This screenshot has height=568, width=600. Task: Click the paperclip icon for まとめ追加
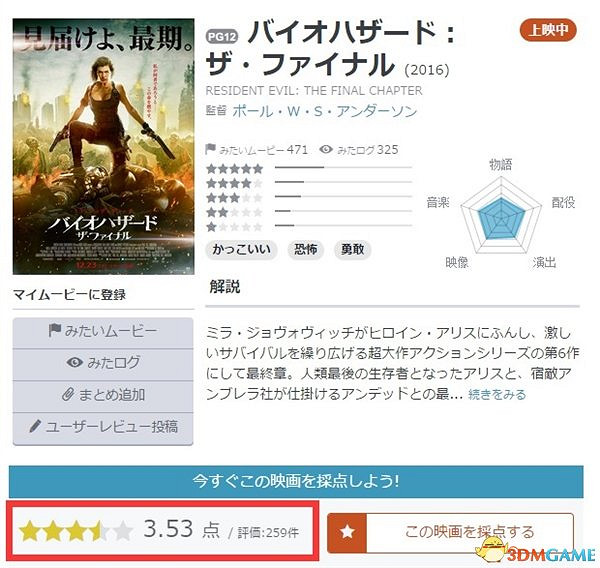[x=68, y=394]
